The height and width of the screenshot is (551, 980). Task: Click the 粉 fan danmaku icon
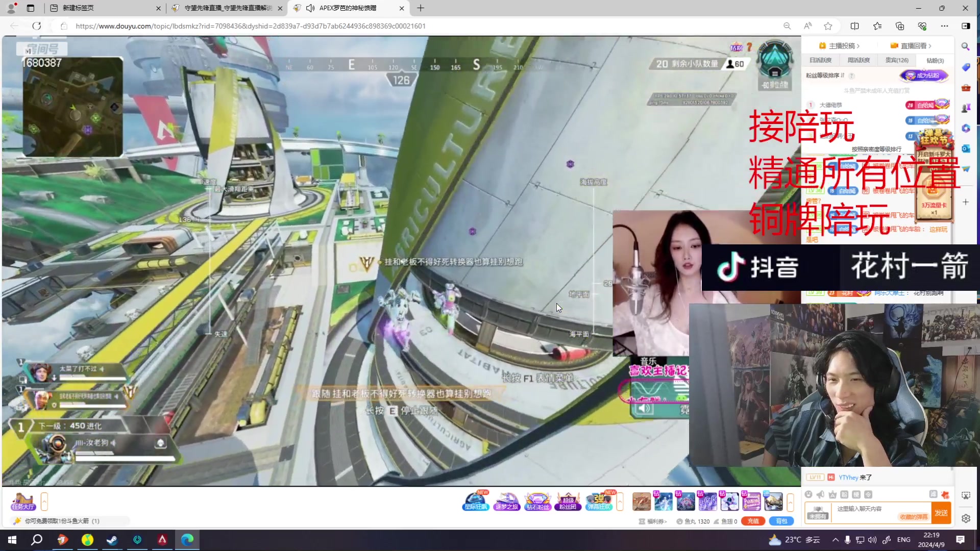tap(844, 494)
